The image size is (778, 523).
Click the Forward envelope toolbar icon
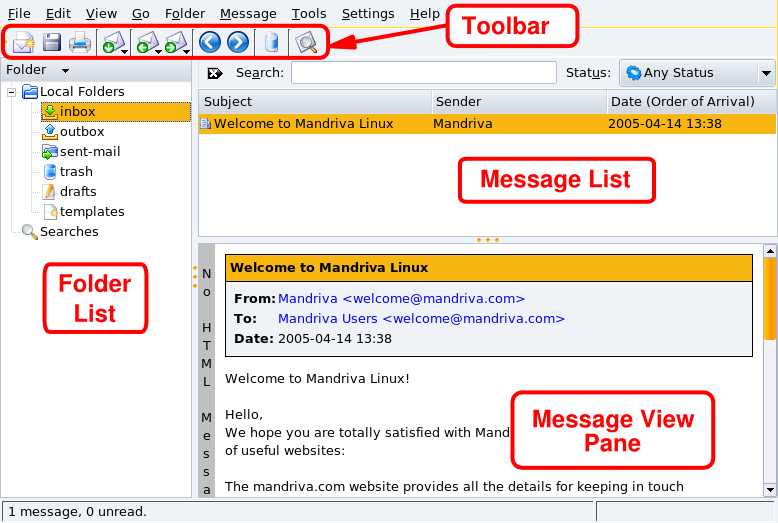tap(175, 42)
